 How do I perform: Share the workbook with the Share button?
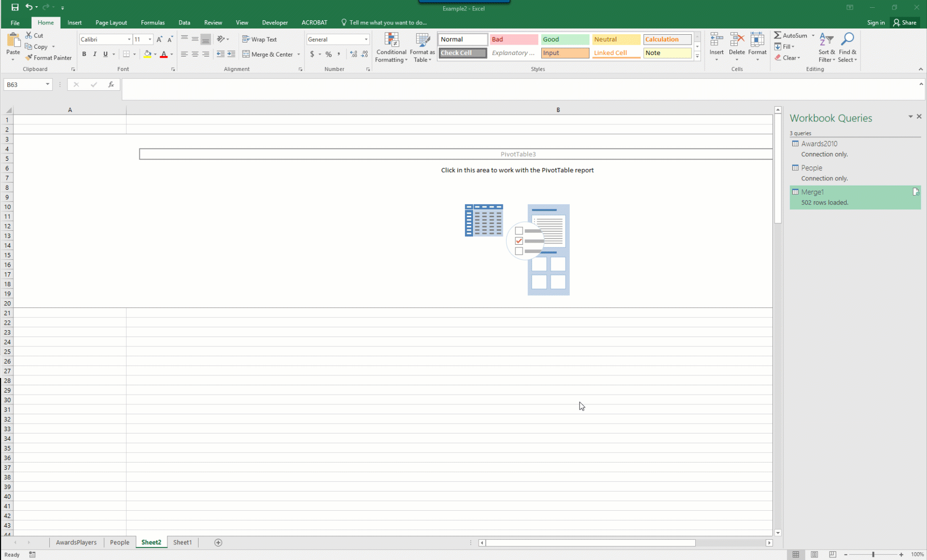(905, 23)
